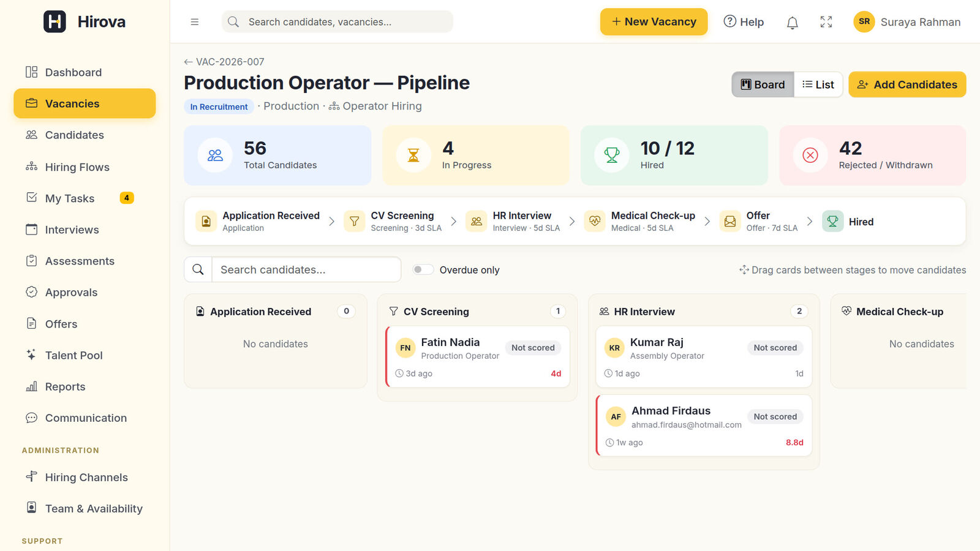Click the Hirova logo icon
Viewport: 980px width, 551px height.
[55, 21]
